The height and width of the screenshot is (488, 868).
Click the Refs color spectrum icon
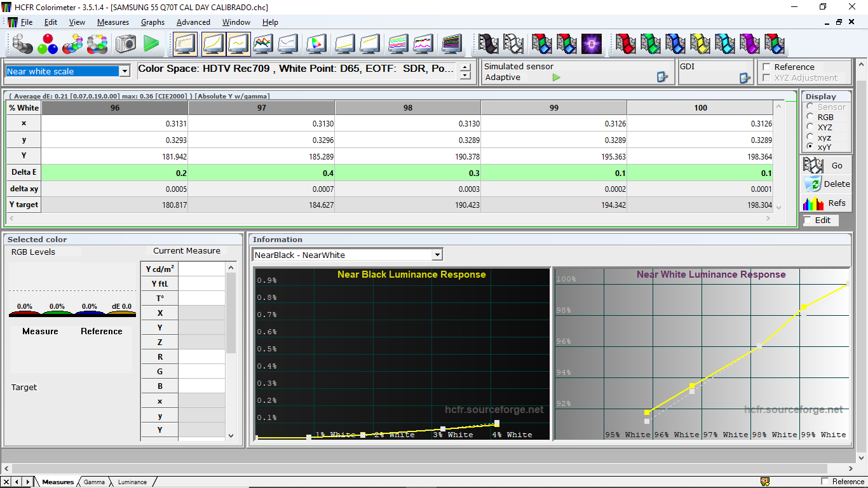click(813, 203)
